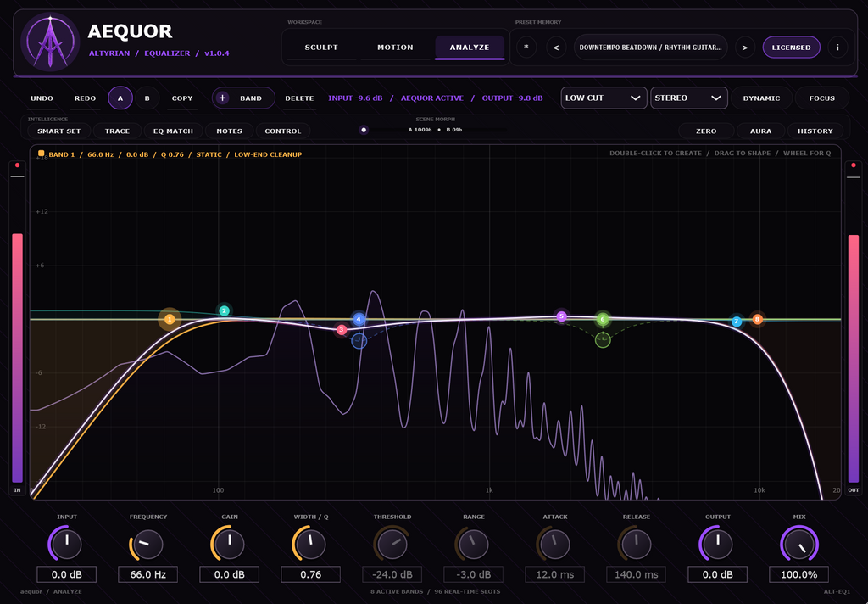Click the RELEASE knob
This screenshot has width=868, height=604.
coord(637,544)
